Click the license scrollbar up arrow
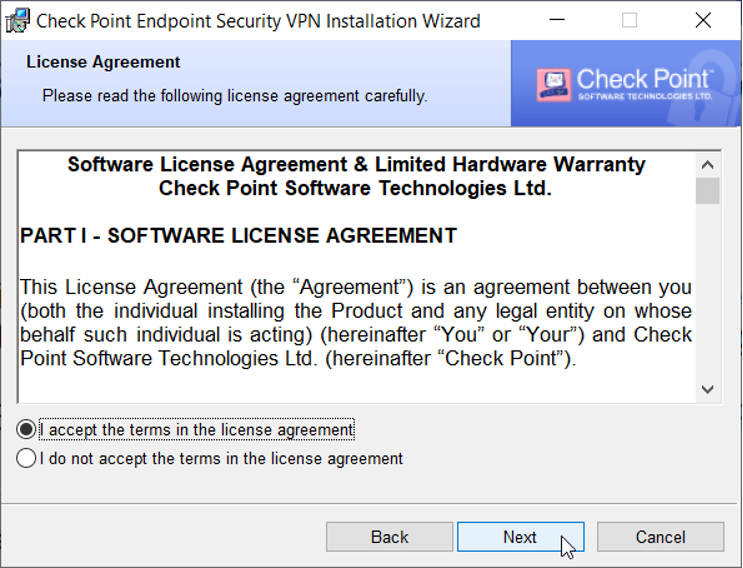The width and height of the screenshot is (743, 568). [x=708, y=165]
